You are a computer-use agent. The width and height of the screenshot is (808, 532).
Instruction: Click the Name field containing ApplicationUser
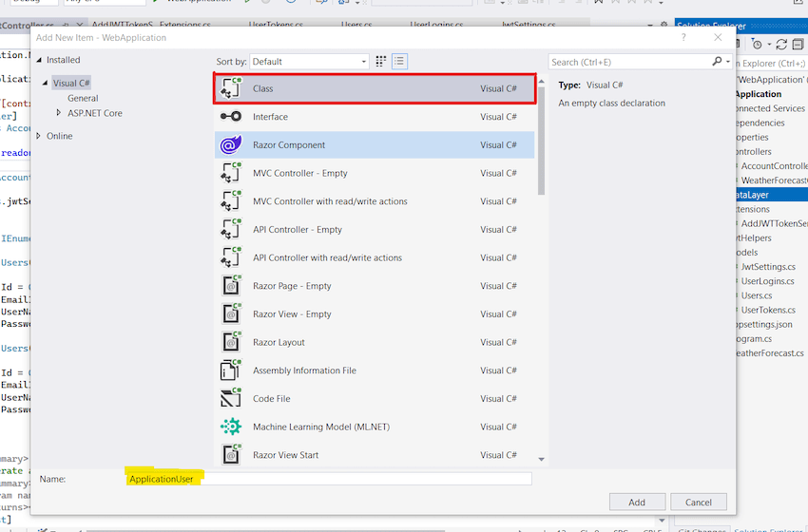point(329,479)
